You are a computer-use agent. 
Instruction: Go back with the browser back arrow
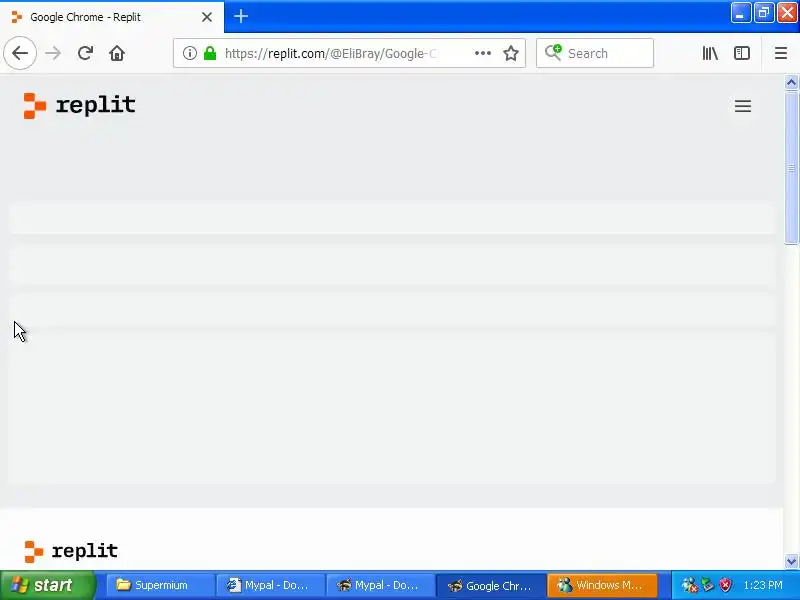pos(20,53)
